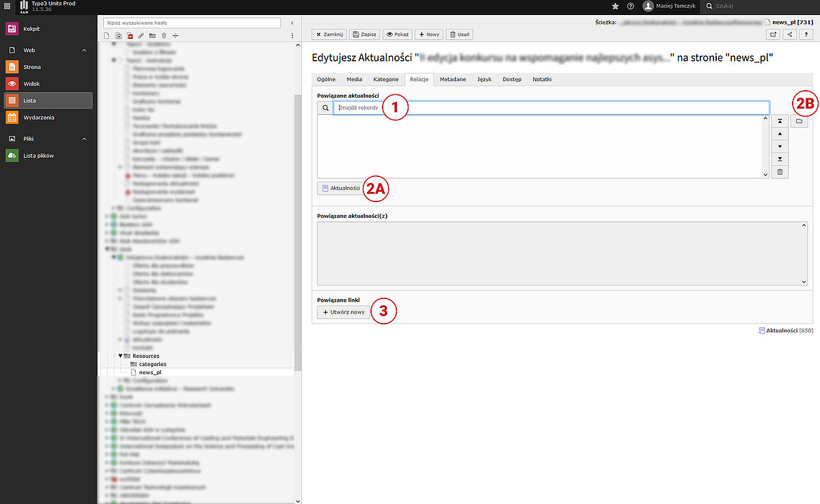Switch to the Kategorie tab

pyautogui.click(x=385, y=79)
